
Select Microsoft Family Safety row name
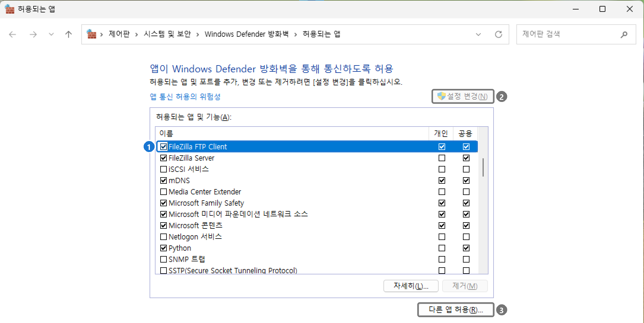pos(206,203)
